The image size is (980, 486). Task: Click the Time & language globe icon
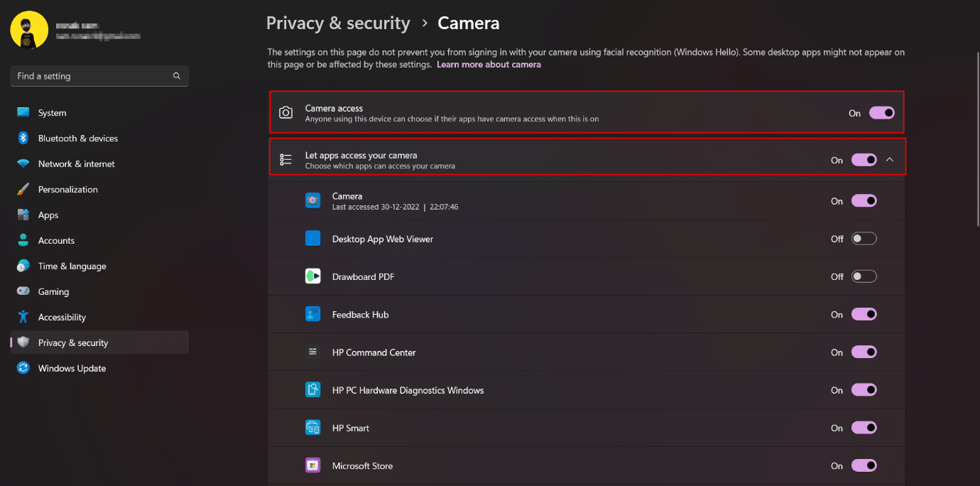(23, 266)
